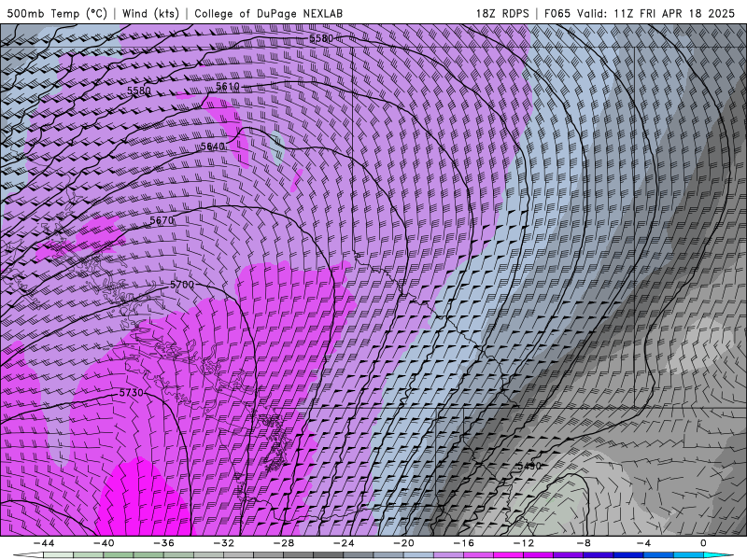Click the 5610 contour label
This screenshot has height=560, width=747.
coord(227,86)
